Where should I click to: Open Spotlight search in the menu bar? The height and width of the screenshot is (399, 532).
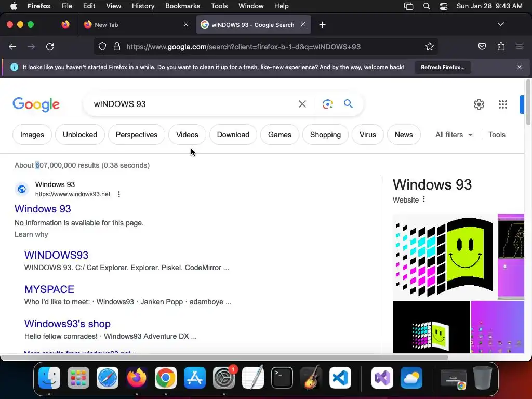click(427, 6)
